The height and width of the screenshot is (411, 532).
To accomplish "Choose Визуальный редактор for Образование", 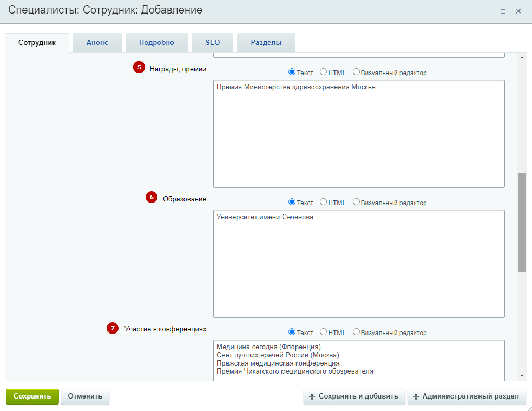I will [356, 202].
